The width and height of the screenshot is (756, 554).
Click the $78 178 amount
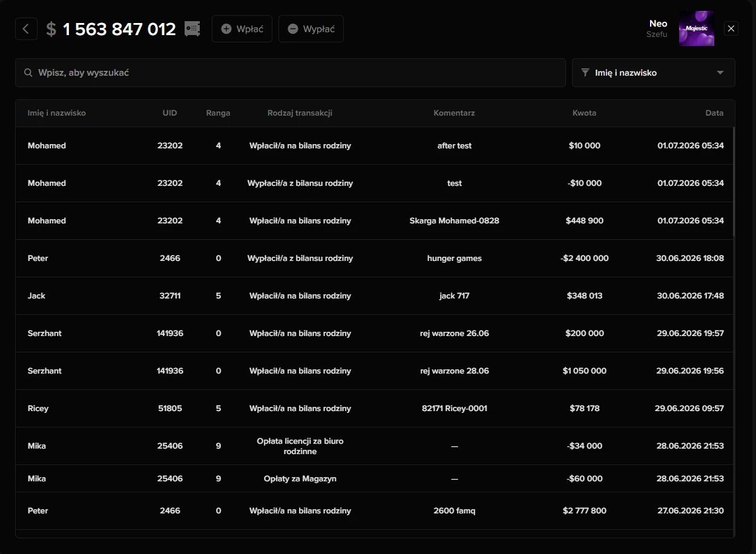click(585, 409)
